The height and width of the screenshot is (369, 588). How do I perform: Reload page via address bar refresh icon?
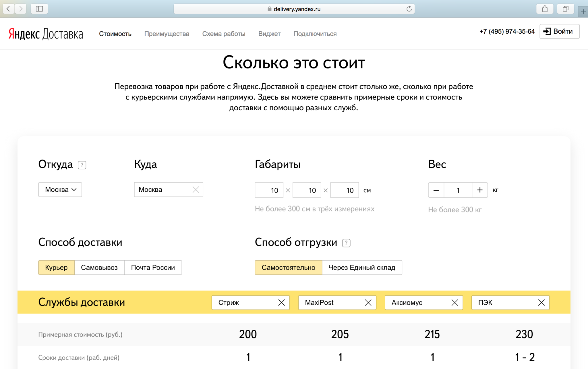tap(409, 9)
